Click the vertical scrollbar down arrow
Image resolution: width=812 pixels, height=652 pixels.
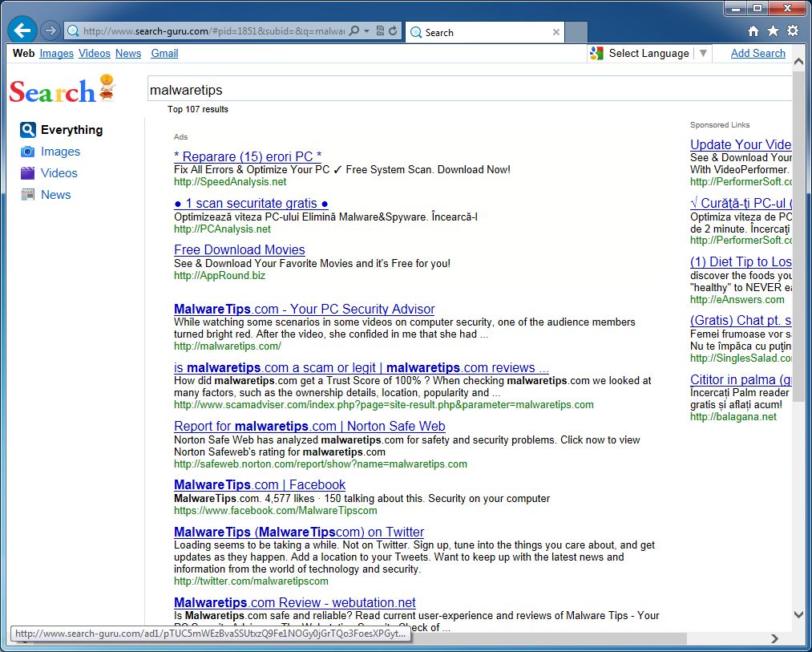point(798,614)
